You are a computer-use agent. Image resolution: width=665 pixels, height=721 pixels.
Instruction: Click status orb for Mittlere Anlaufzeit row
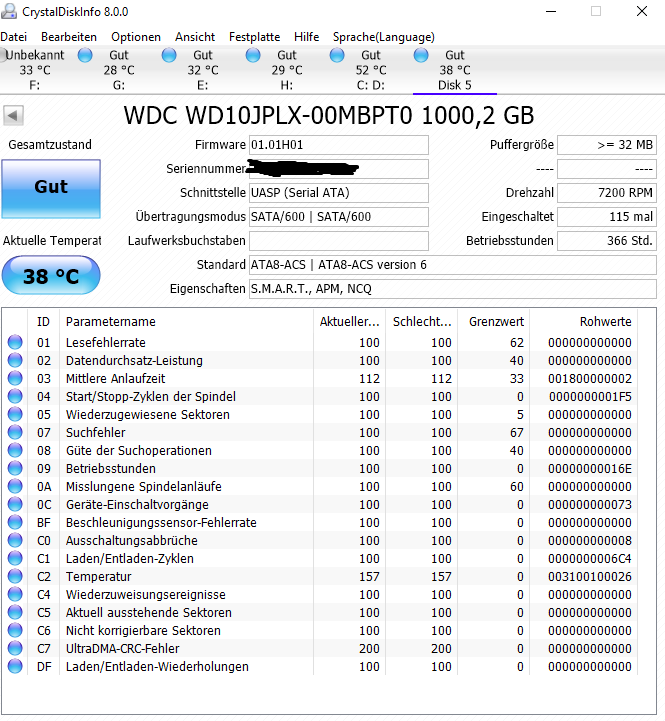(x=15, y=378)
